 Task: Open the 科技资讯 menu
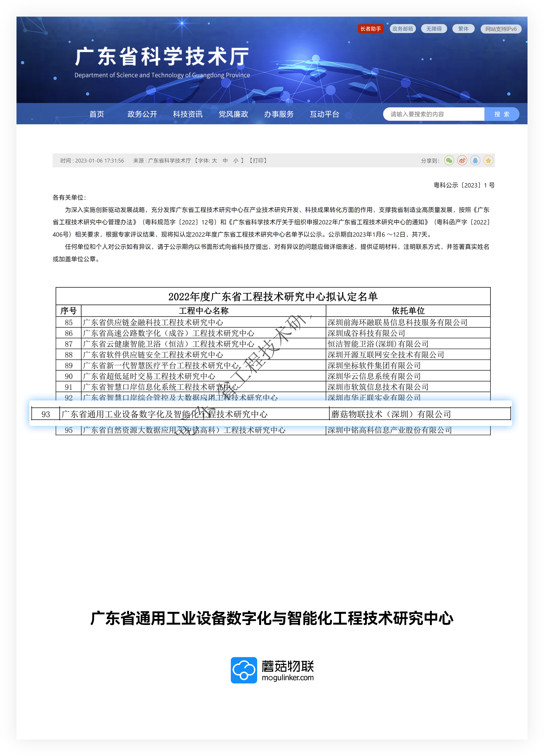tap(188, 114)
